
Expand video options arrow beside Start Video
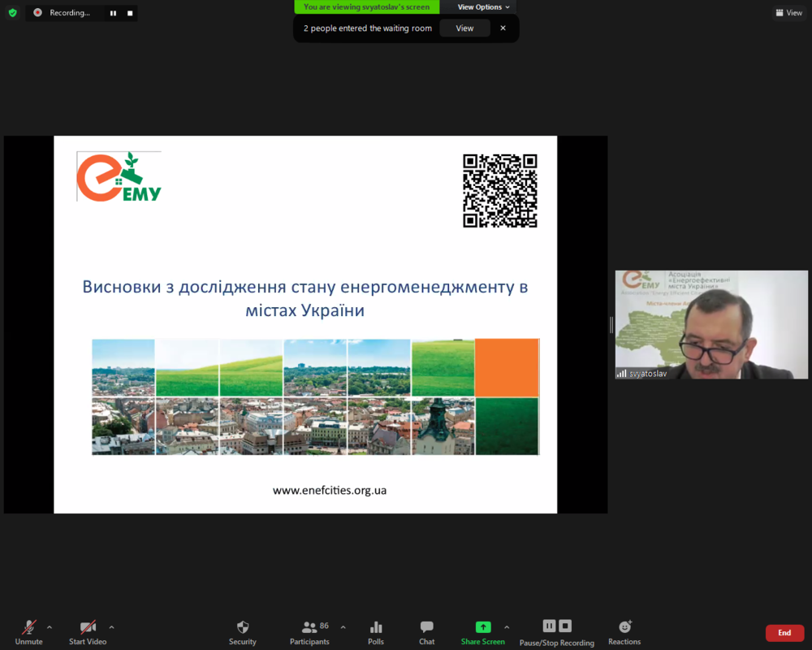(x=111, y=627)
